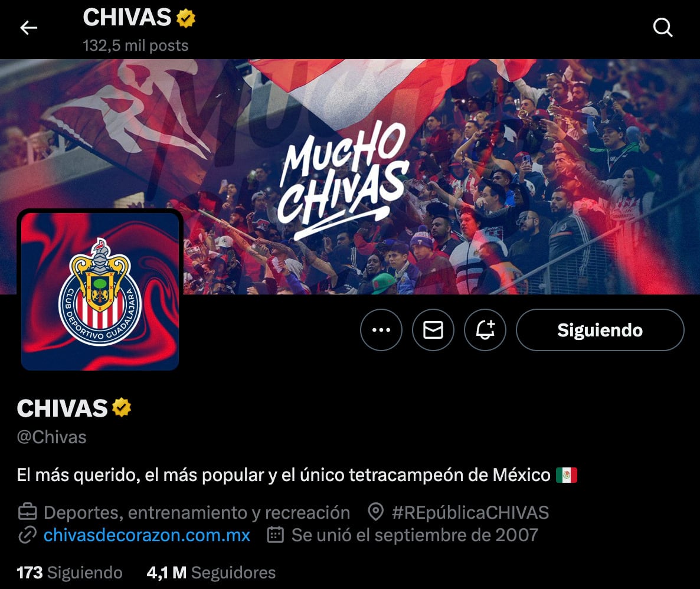Click the location pin icon
This screenshot has height=589, width=700.
tap(376, 512)
